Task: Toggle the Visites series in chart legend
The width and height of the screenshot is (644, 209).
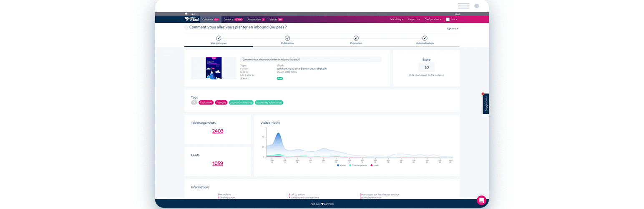Action: coord(342,165)
